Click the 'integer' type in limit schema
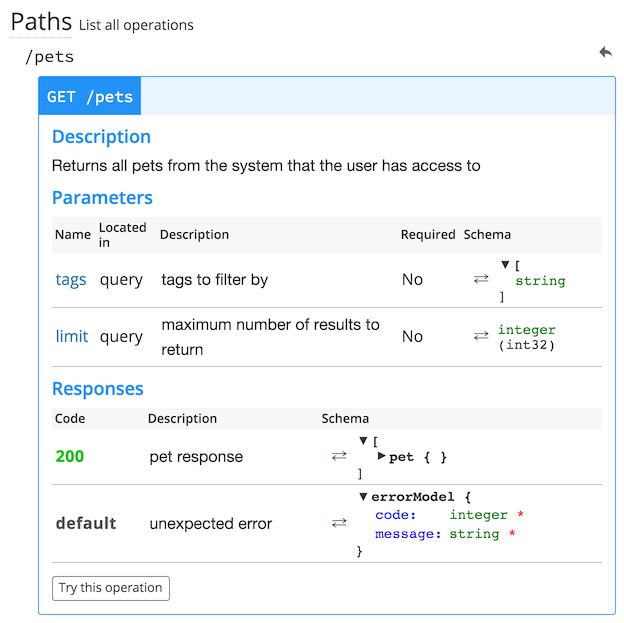This screenshot has height=623, width=624. click(527, 330)
